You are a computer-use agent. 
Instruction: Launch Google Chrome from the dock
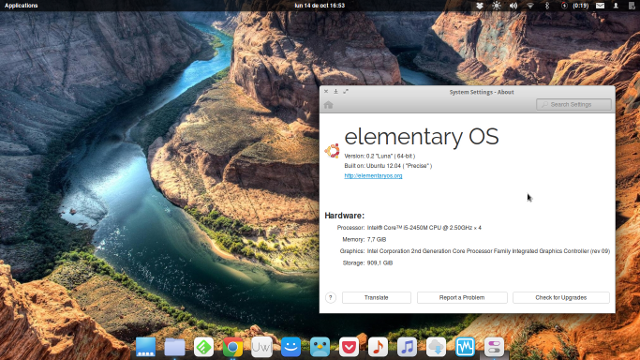(x=233, y=347)
